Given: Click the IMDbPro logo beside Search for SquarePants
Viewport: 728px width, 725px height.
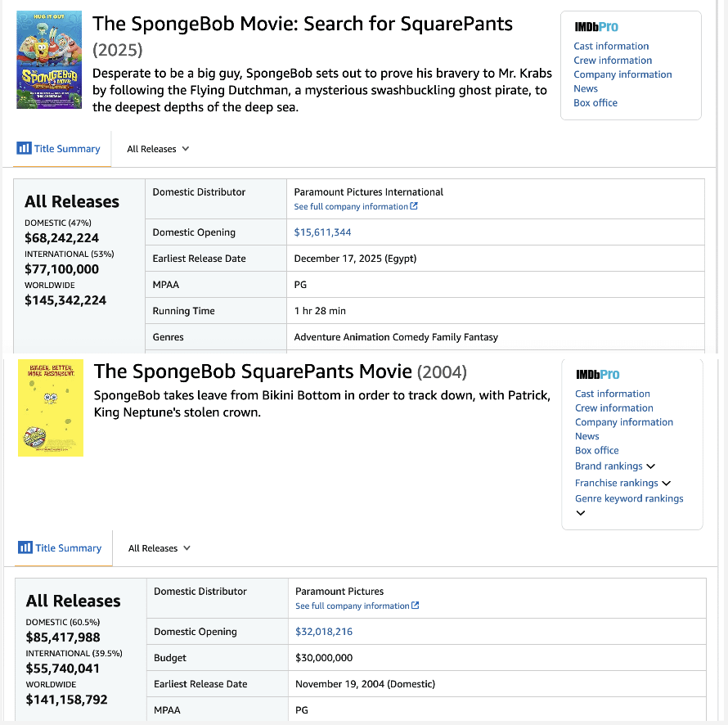Looking at the screenshot, I should 596,27.
